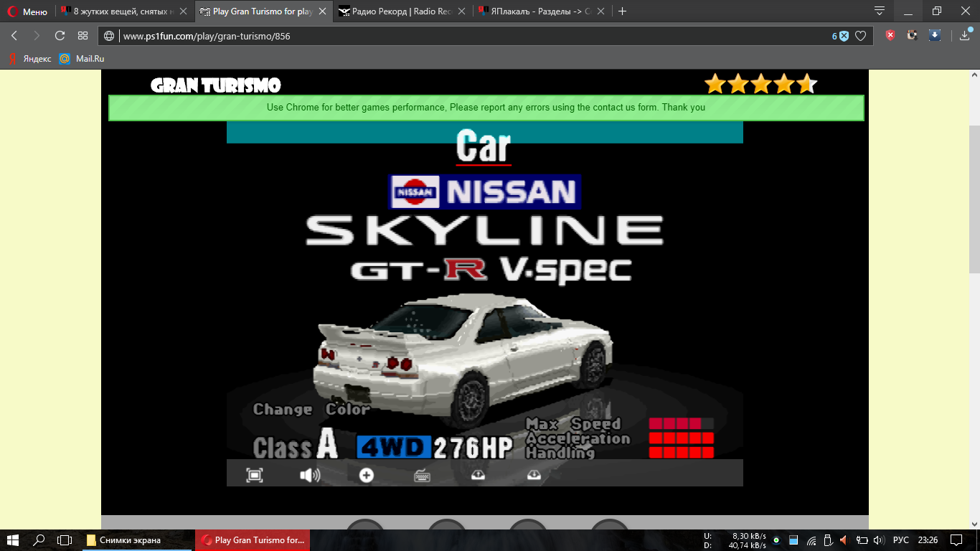Rate the game using the fifth star
Screen dimensions: 980x551
pos(807,84)
